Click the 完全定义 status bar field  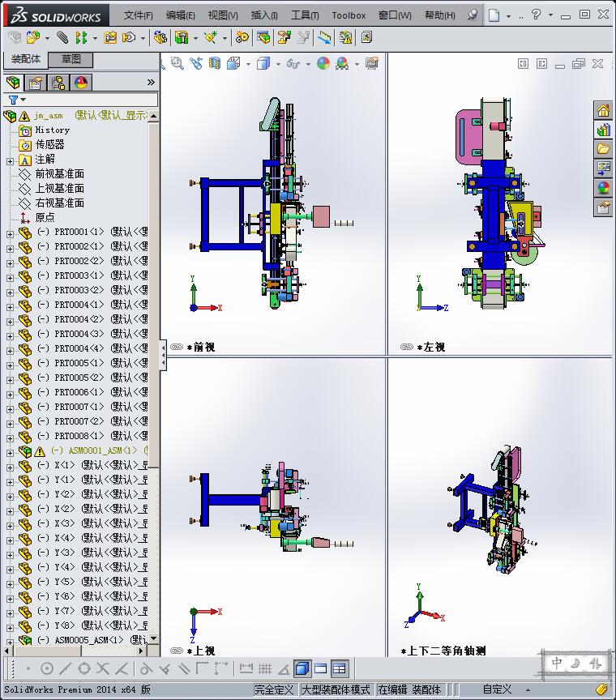pyautogui.click(x=274, y=689)
